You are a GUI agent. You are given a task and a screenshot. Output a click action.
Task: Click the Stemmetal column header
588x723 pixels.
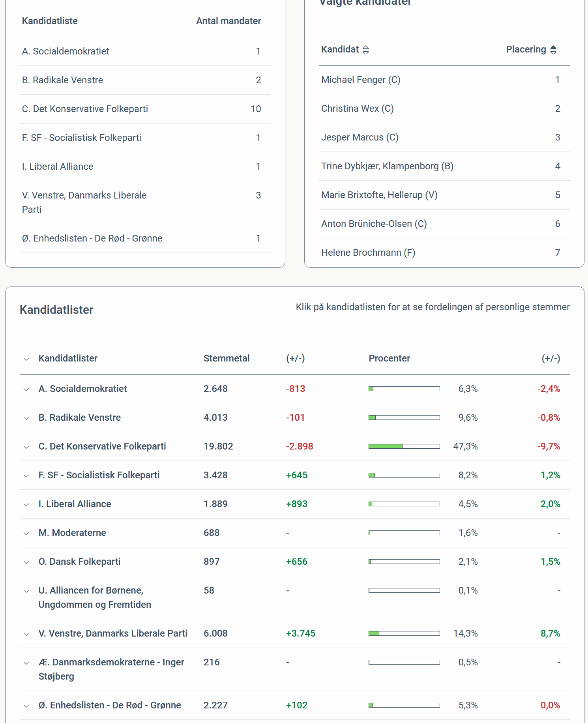click(227, 358)
